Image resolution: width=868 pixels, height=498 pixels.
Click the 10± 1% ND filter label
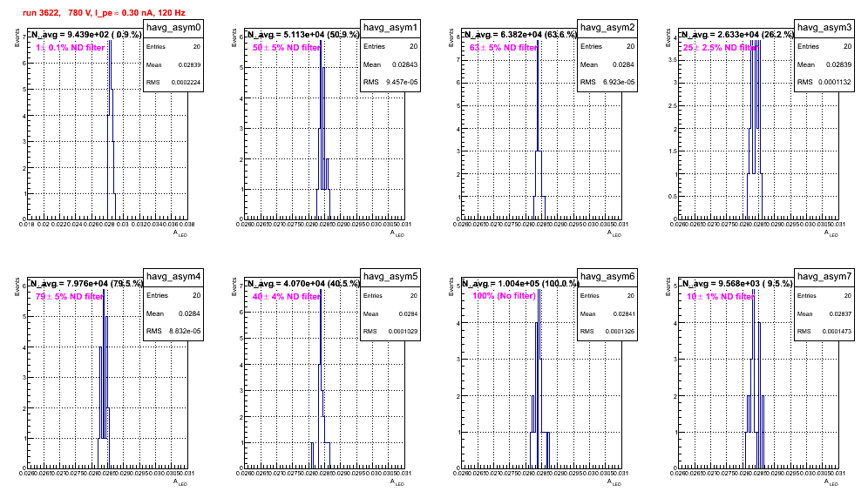pos(721,297)
